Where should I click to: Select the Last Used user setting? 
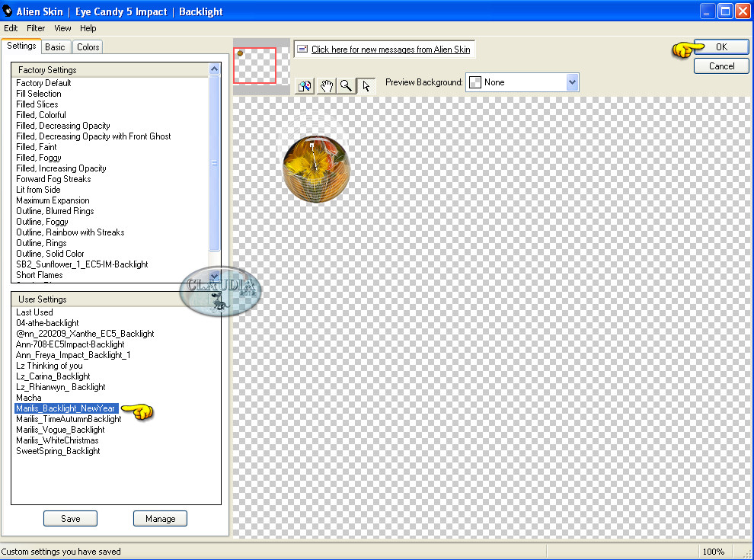pos(34,312)
